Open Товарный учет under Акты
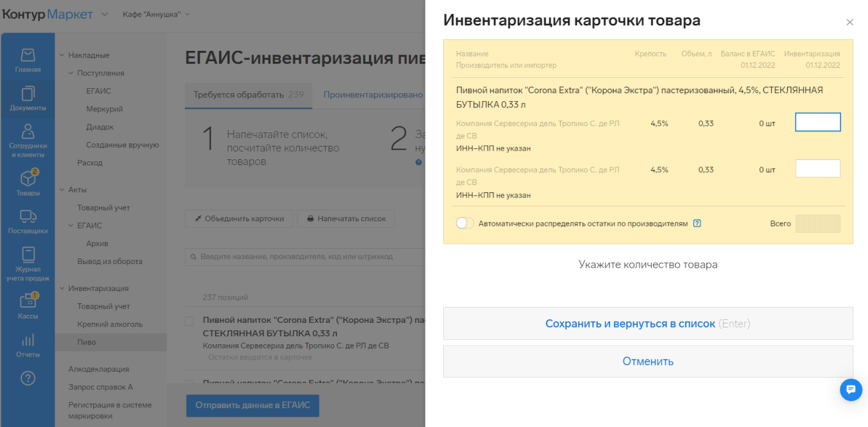868x427 pixels. pyautogui.click(x=103, y=208)
